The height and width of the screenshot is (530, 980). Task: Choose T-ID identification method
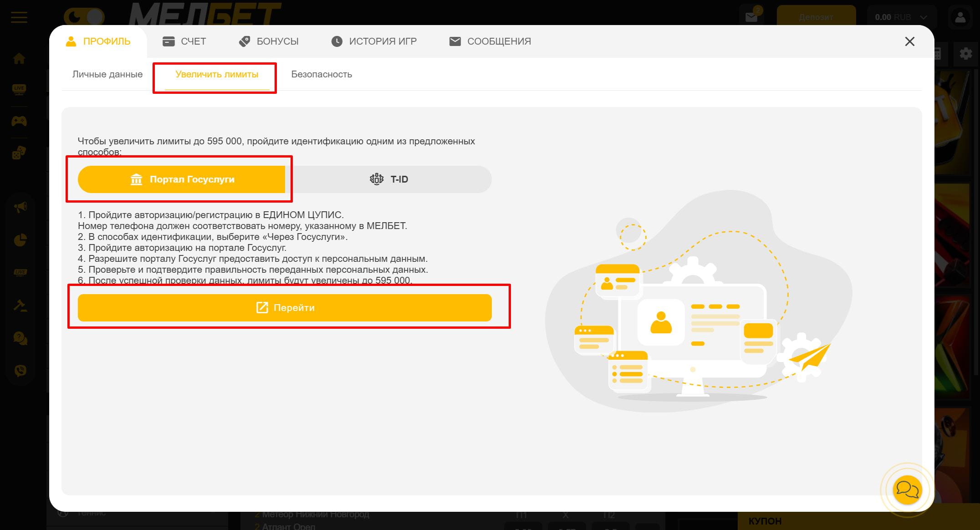coord(388,179)
